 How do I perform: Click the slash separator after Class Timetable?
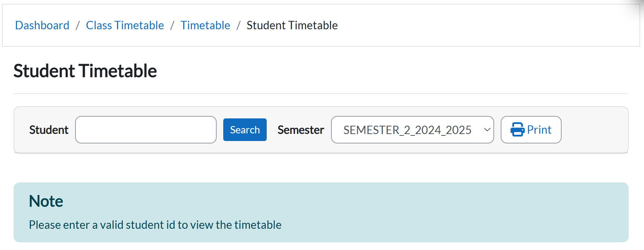172,25
